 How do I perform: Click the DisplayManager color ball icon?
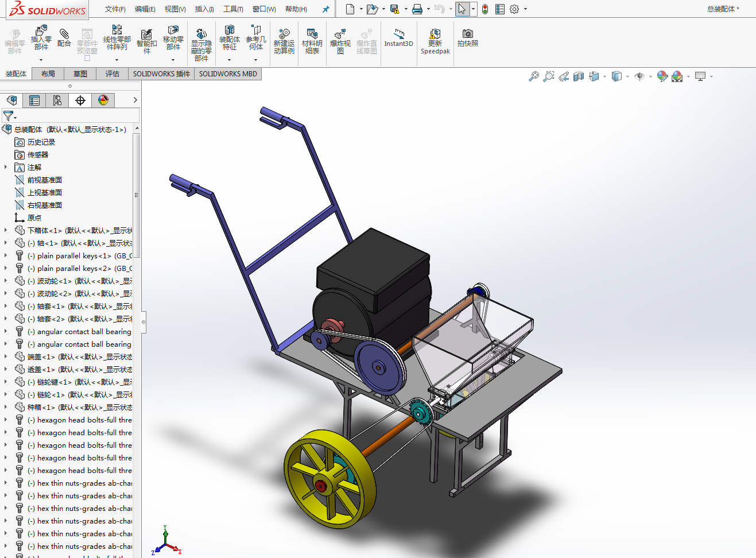(x=103, y=100)
